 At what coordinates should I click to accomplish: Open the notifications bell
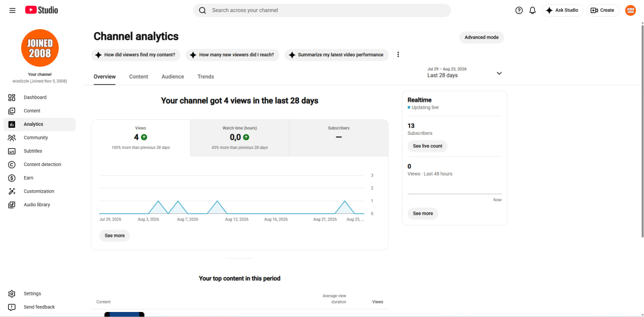(532, 10)
